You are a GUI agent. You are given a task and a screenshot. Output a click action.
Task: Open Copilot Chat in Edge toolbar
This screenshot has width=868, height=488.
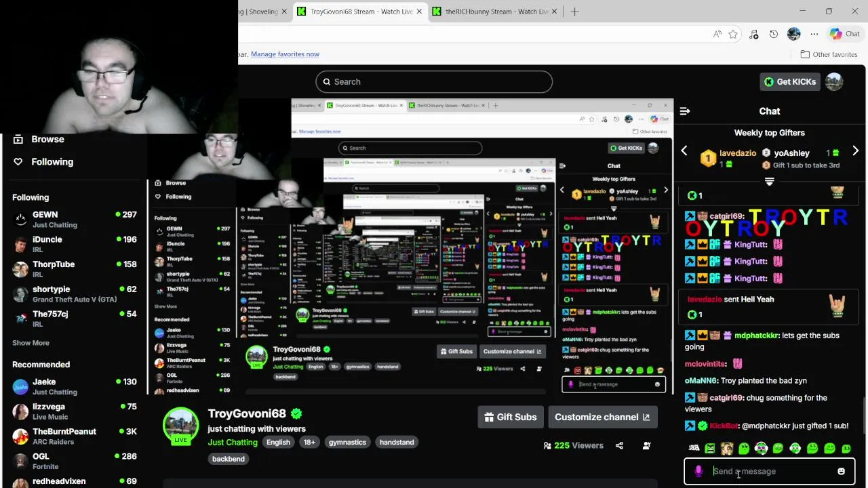845,34
